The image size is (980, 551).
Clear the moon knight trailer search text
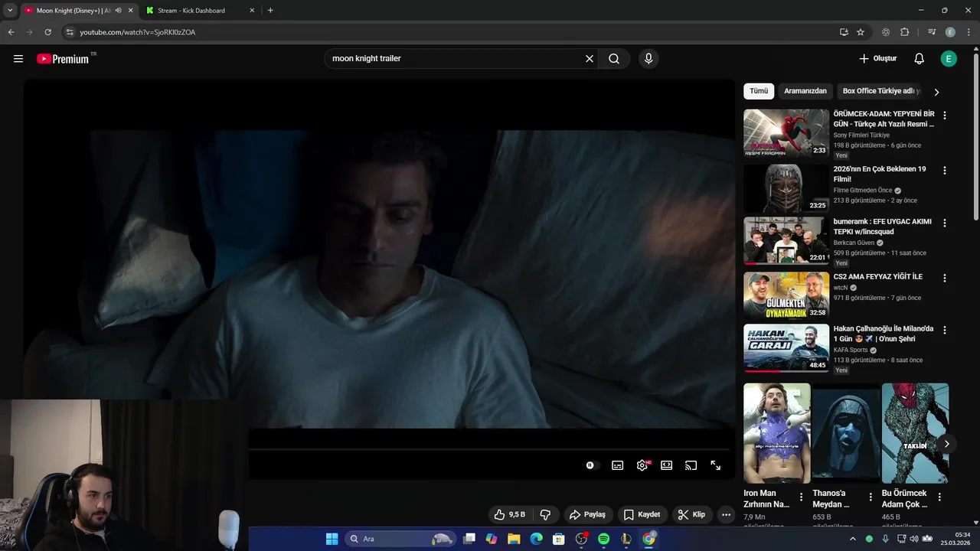[590, 59]
